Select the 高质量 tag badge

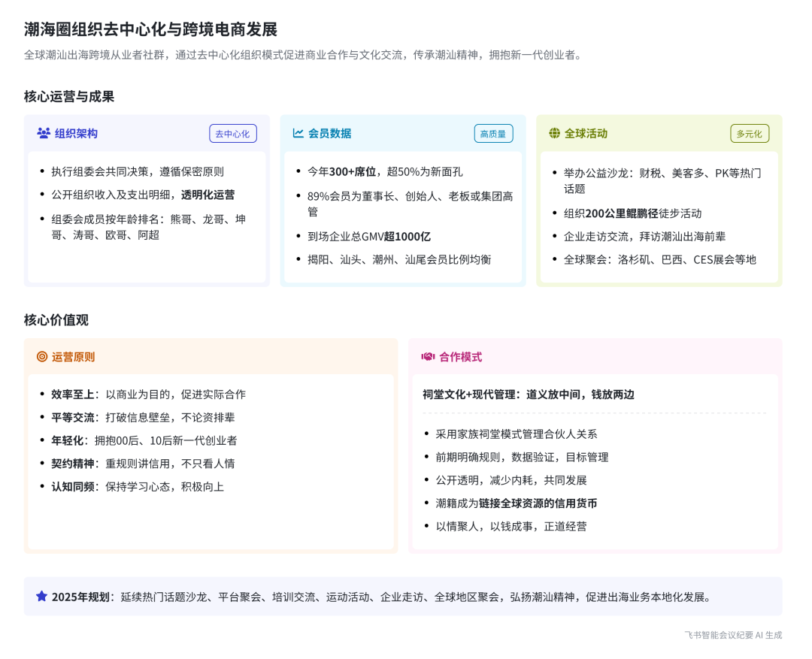click(493, 134)
